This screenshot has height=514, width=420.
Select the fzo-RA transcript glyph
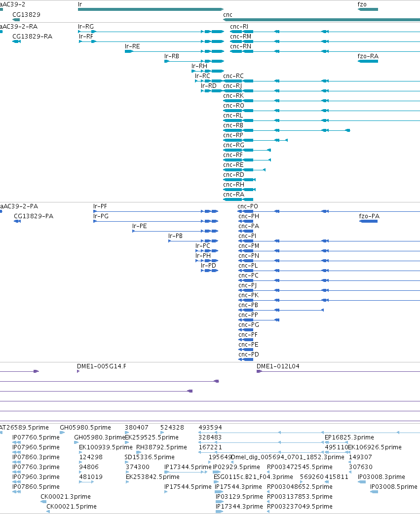point(368,61)
